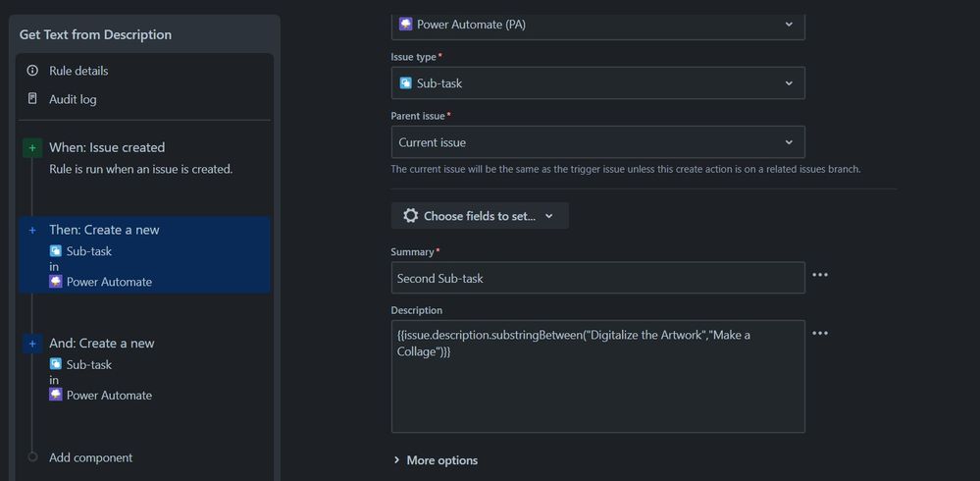Click plus icon beside Then: Create a new
The width and height of the screenshot is (980, 481).
32,230
